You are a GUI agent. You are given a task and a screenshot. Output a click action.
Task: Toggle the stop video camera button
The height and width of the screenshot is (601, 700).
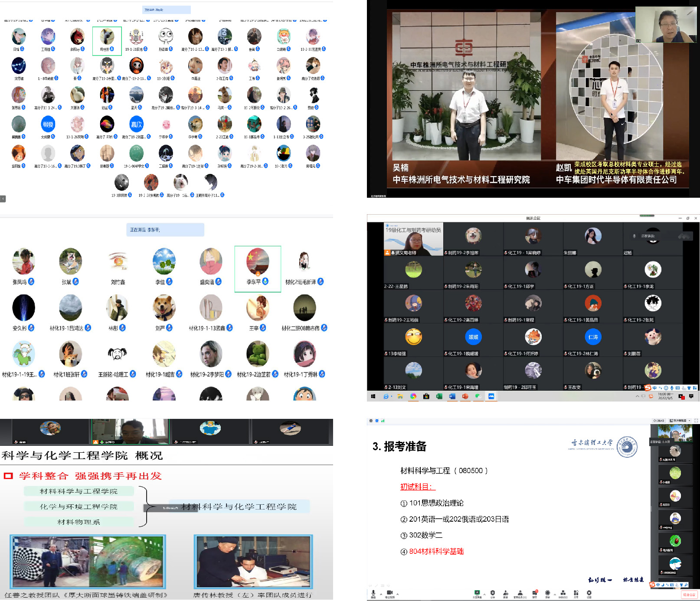[x=389, y=593]
